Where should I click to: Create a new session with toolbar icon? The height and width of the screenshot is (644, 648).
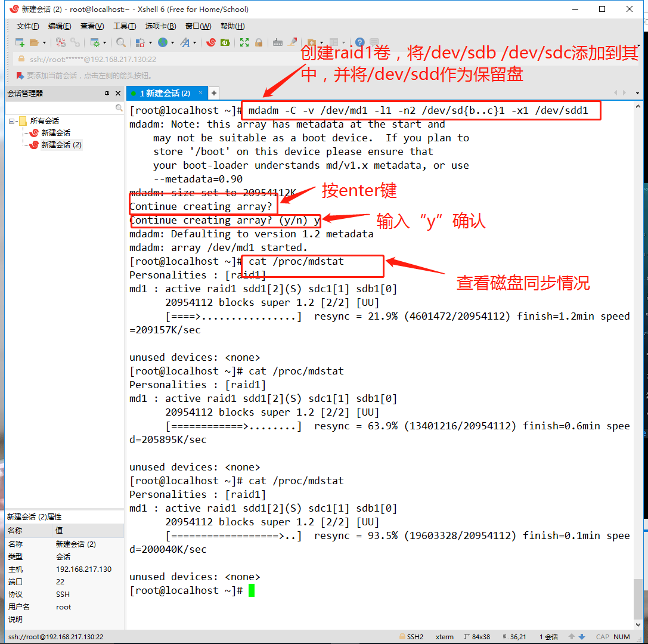20,42
